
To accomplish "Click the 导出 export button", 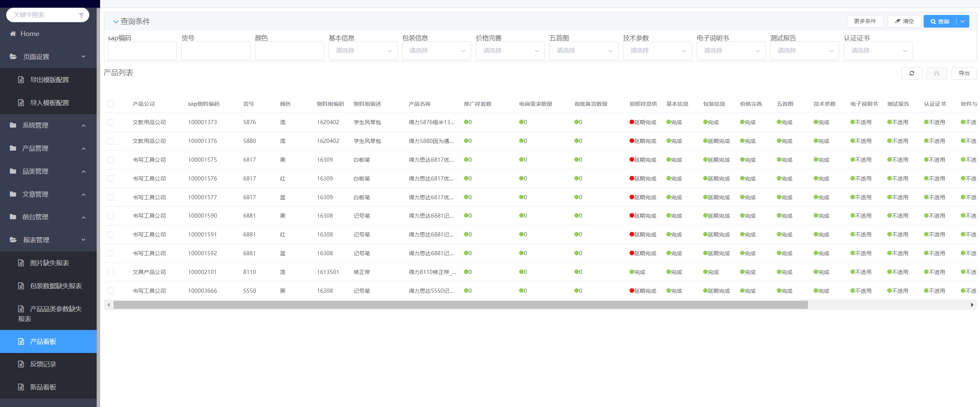I will coord(964,73).
